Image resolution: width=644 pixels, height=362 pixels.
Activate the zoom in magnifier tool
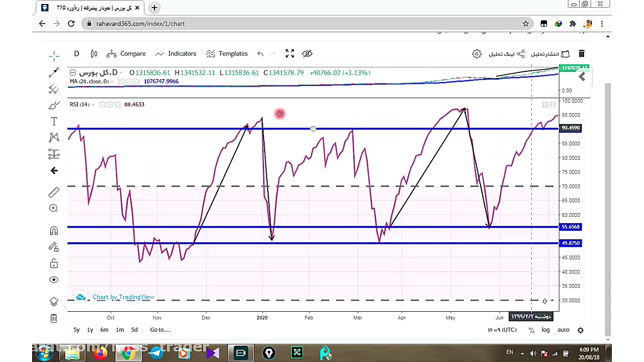pos(54,208)
